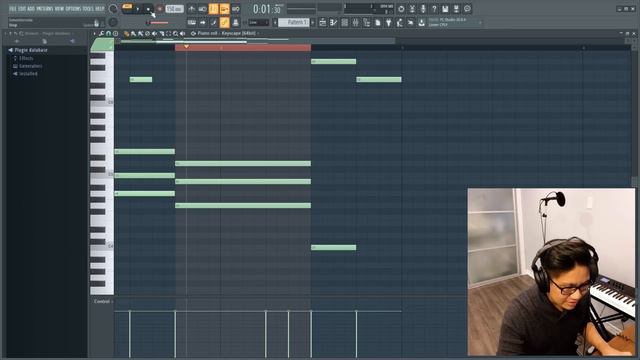Select the Slice tool
Image resolution: width=640 pixels, height=360 pixels.
(161, 33)
